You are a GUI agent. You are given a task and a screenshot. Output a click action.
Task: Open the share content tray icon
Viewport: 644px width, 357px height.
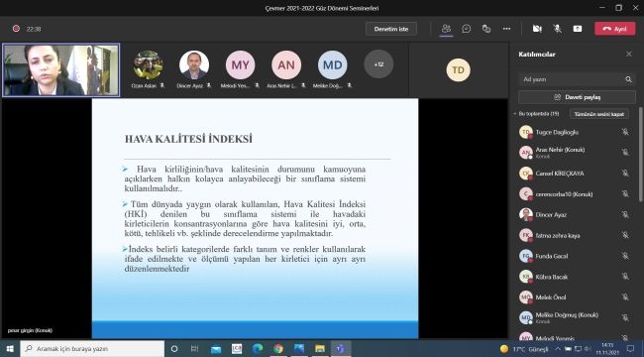pos(578,29)
